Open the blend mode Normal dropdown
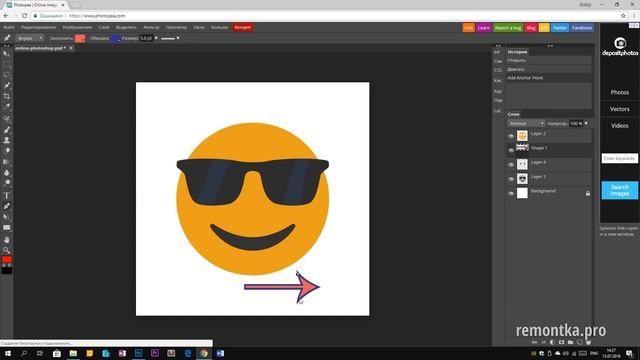Screen dimensions: 640x360 click(527, 123)
